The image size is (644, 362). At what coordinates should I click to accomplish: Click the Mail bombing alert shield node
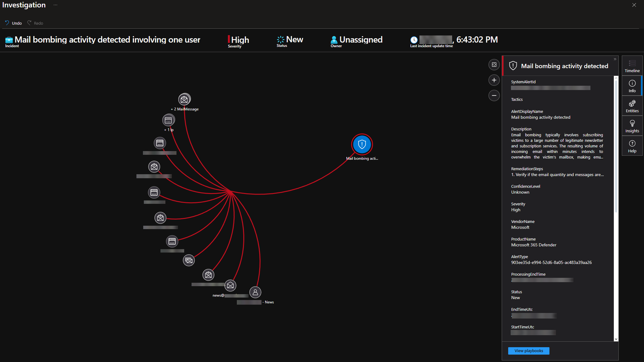[x=362, y=144]
